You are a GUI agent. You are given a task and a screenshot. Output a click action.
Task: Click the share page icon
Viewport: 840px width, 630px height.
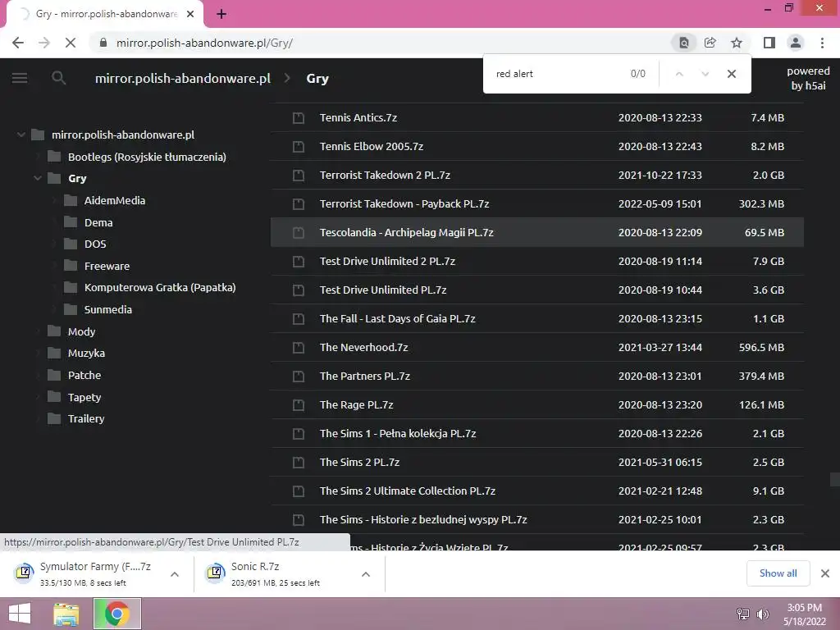710,43
